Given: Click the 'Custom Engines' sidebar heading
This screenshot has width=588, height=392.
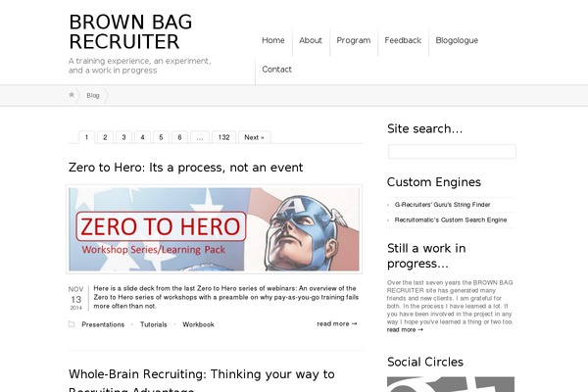Looking at the screenshot, I should (434, 182).
